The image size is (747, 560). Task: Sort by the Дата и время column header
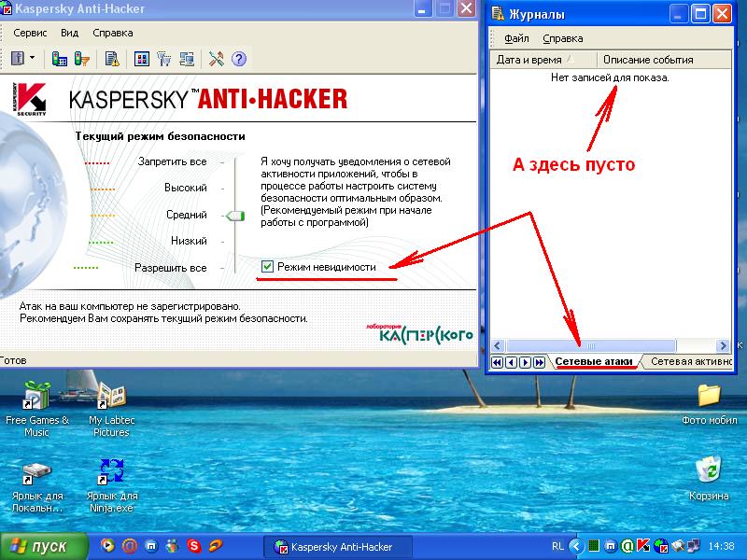[x=543, y=60]
